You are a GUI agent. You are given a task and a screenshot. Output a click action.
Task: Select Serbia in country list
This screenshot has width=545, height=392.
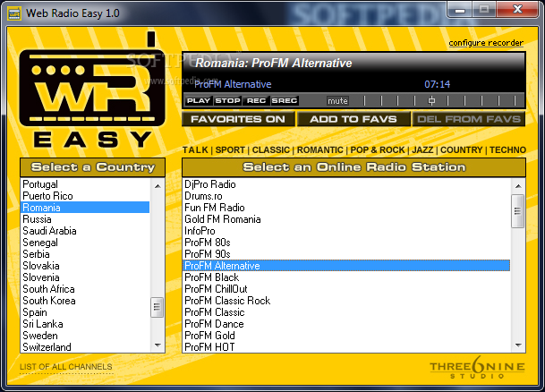[x=85, y=254]
